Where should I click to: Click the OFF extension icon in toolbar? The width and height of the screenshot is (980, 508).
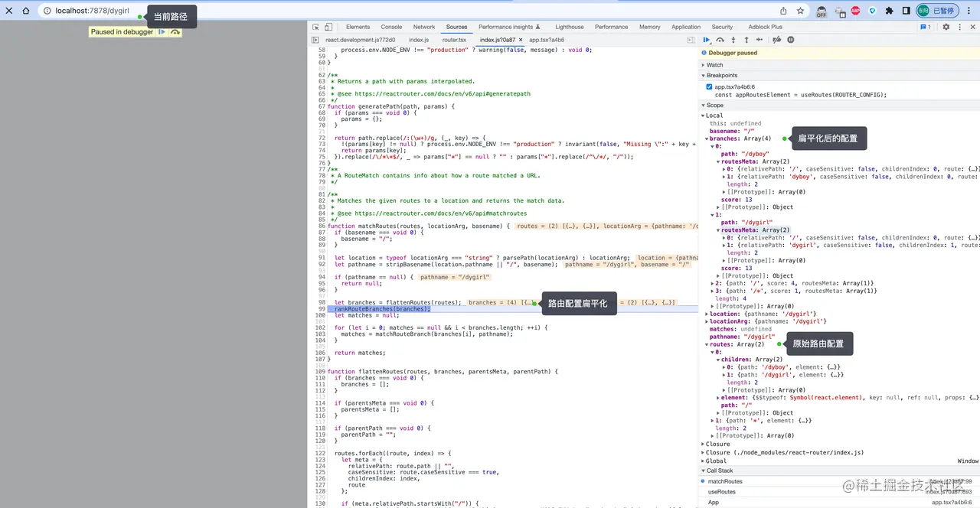[822, 11]
